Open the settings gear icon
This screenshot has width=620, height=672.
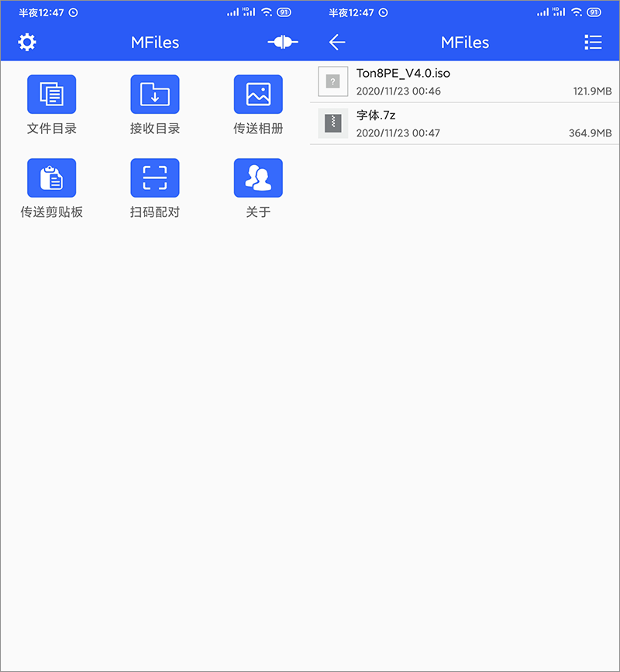(27, 42)
